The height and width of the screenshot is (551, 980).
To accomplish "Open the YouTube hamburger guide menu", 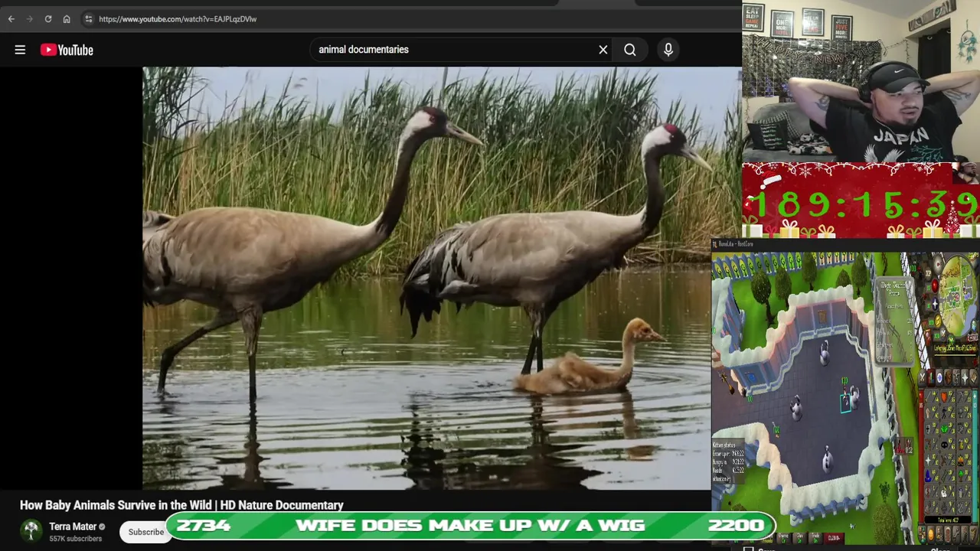I will click(x=20, y=50).
